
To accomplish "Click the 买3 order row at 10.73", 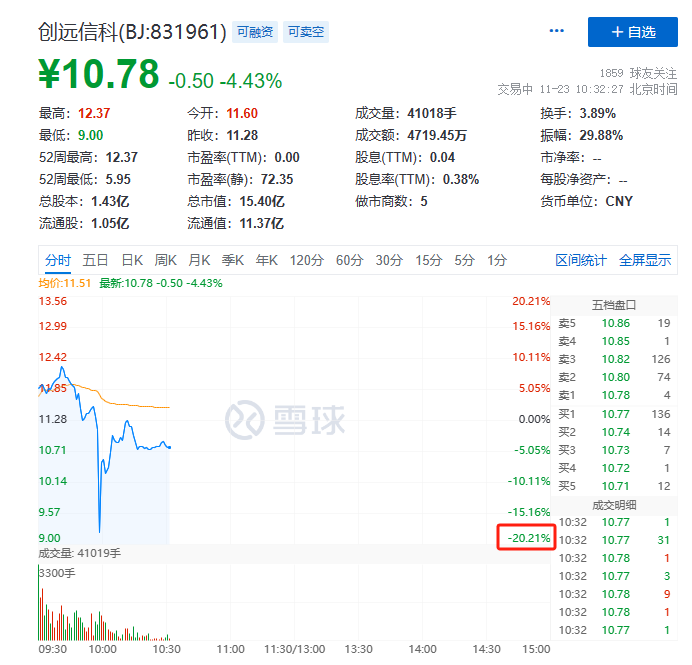I will tap(614, 450).
